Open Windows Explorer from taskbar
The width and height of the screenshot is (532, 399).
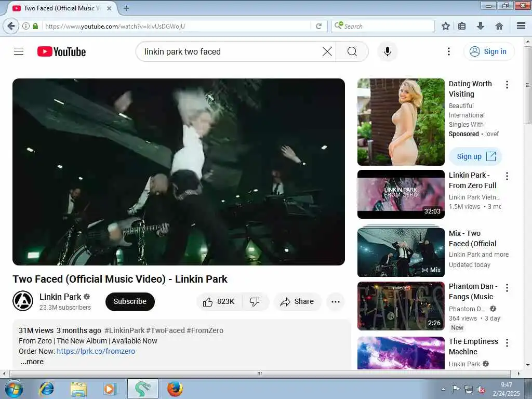[x=79, y=389]
